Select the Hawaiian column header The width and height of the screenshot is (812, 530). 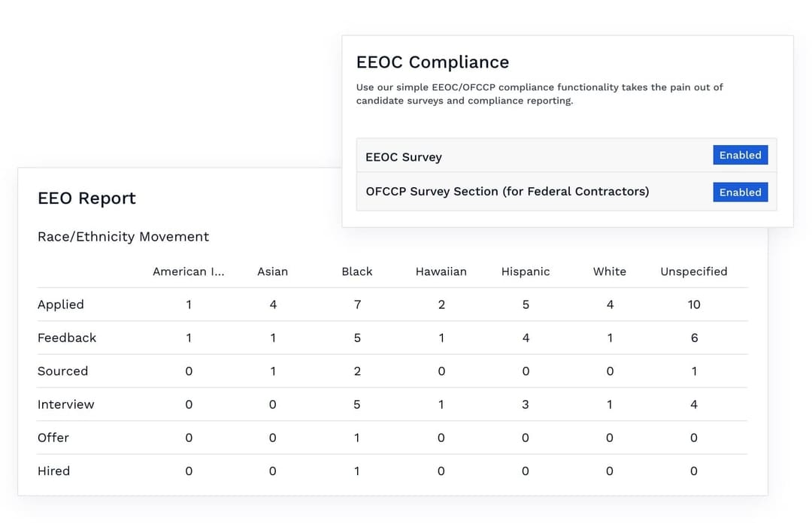tap(441, 271)
